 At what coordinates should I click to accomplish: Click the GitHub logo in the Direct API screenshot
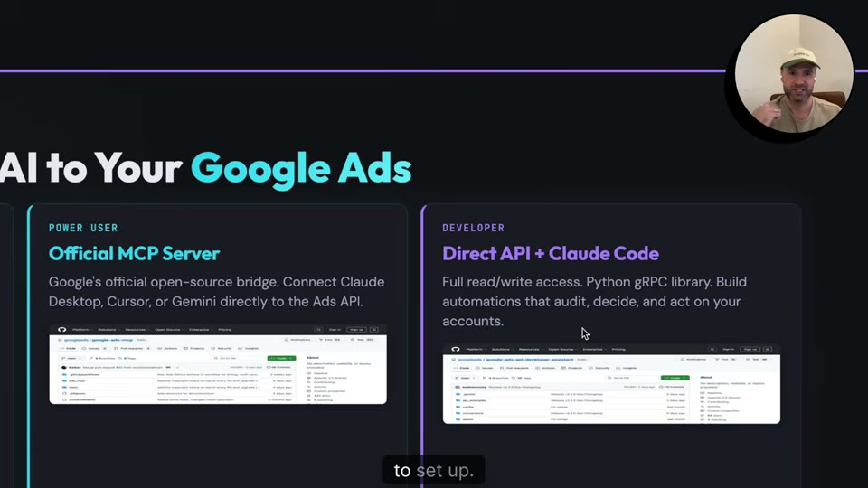pyautogui.click(x=455, y=349)
